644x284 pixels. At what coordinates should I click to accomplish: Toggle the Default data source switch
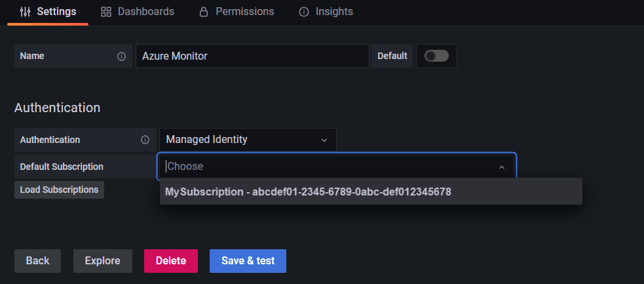436,56
